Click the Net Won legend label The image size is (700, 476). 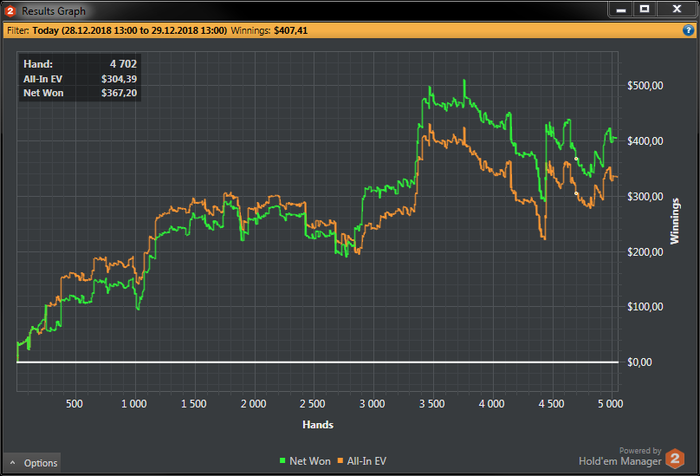coord(310,461)
